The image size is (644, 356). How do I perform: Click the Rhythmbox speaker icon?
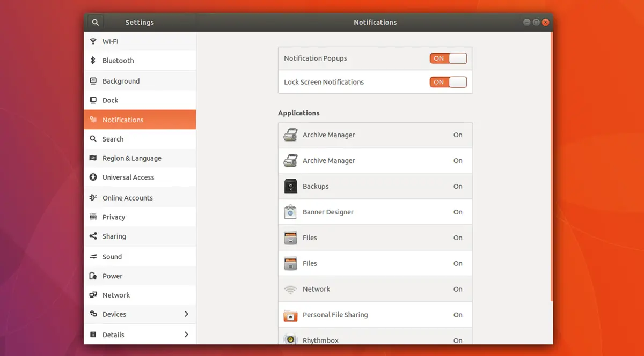point(290,339)
